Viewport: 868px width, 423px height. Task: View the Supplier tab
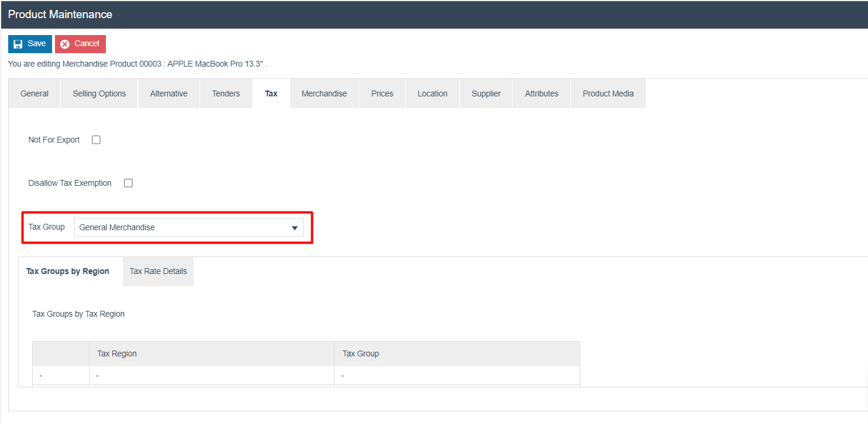(486, 93)
